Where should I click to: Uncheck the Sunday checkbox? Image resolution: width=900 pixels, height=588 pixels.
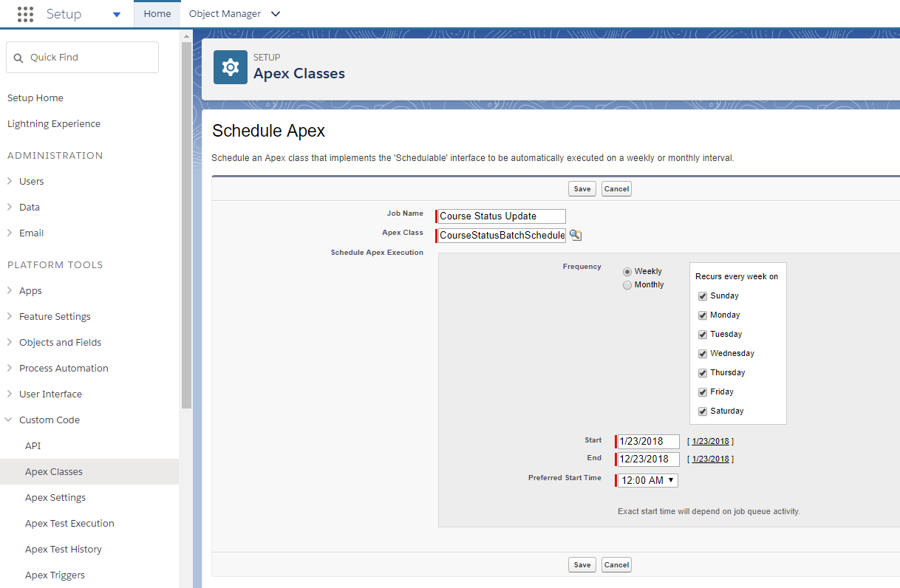coord(703,296)
